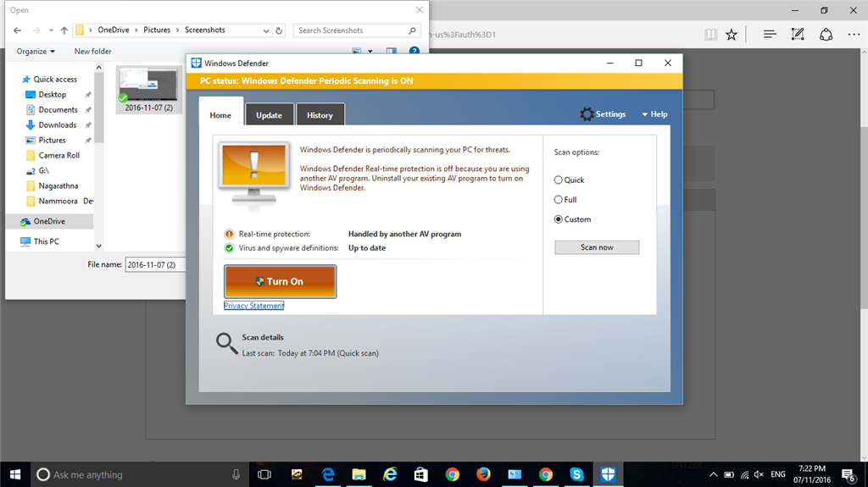
Task: Go up one folder level in Open dialog
Action: 64,30
